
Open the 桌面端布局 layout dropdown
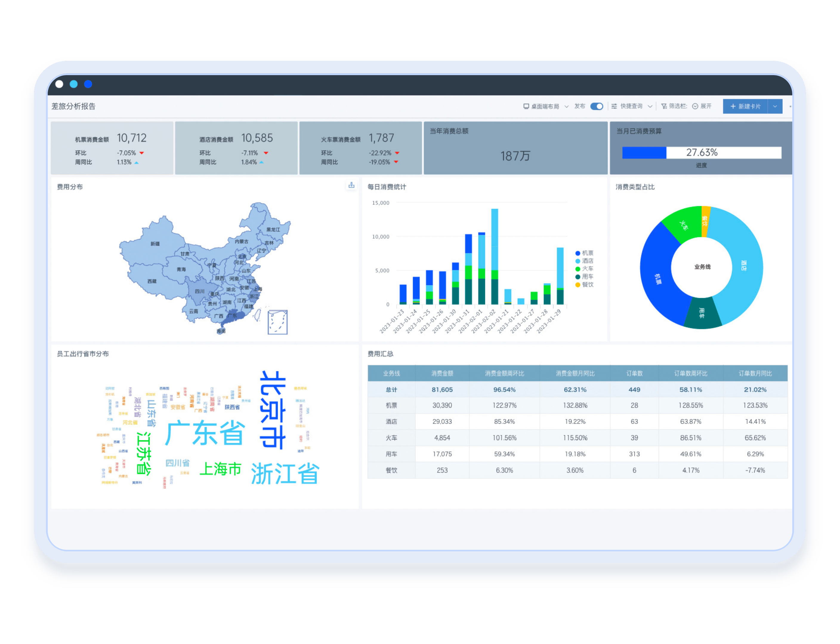[566, 106]
